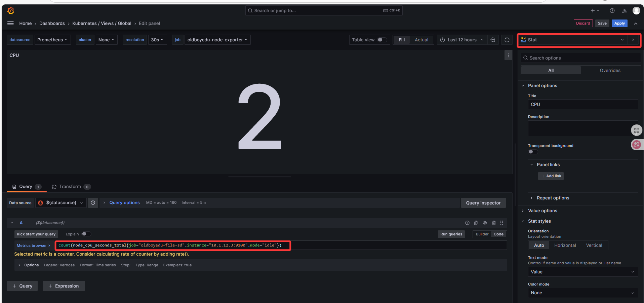Image resolution: width=644 pixels, height=303 pixels.
Task: Switch to the Transform tab
Action: point(70,187)
